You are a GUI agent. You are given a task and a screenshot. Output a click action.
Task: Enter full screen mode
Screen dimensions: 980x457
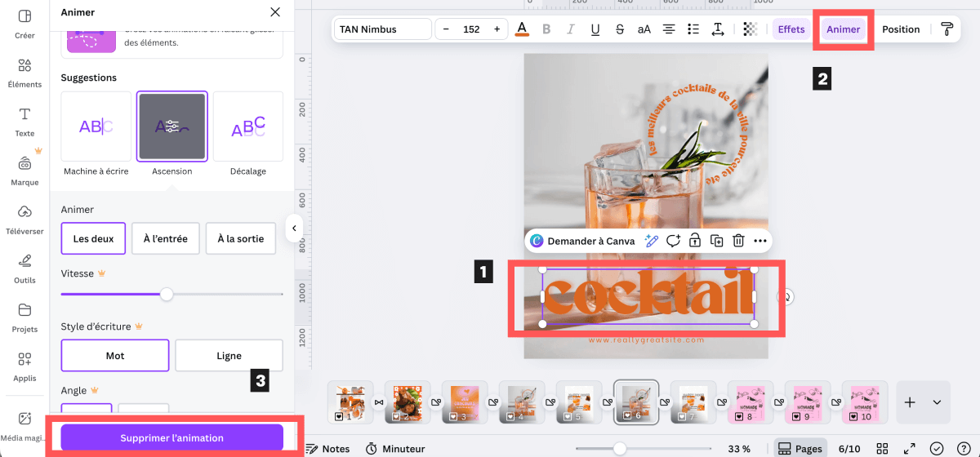pyautogui.click(x=909, y=449)
